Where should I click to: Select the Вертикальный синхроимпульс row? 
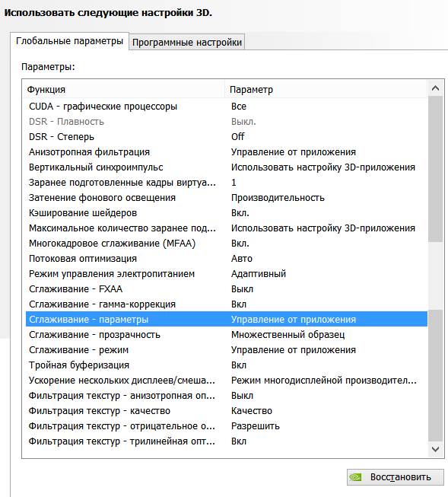227,167
